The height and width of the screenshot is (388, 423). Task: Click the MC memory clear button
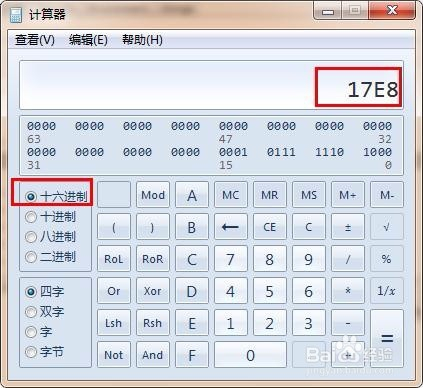pos(231,195)
